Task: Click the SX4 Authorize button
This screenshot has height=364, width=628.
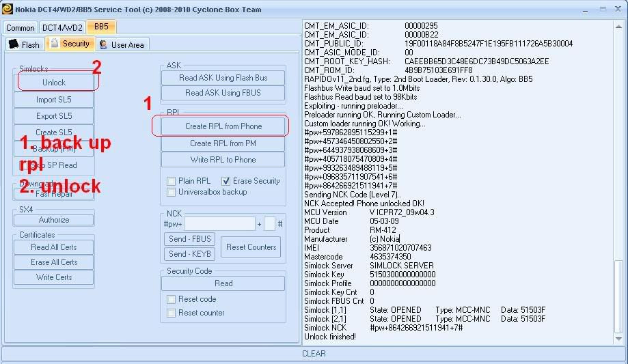Action: 54,220
